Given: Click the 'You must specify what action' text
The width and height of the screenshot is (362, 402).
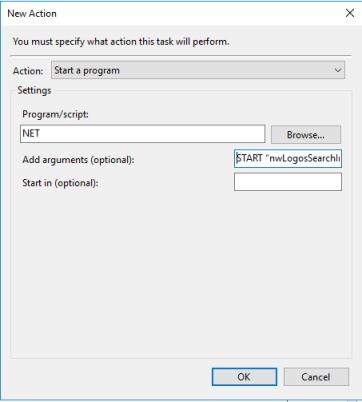Looking at the screenshot, I should pyautogui.click(x=121, y=42).
